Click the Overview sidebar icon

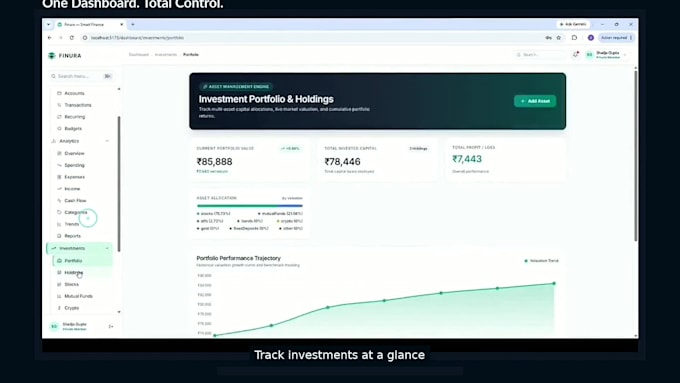(59, 153)
